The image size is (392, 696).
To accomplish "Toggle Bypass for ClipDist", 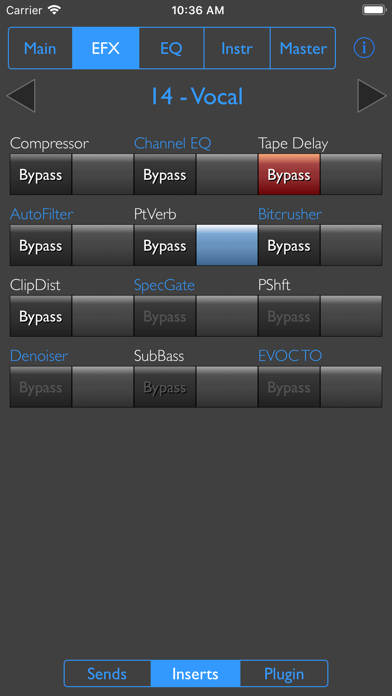I will (x=40, y=316).
